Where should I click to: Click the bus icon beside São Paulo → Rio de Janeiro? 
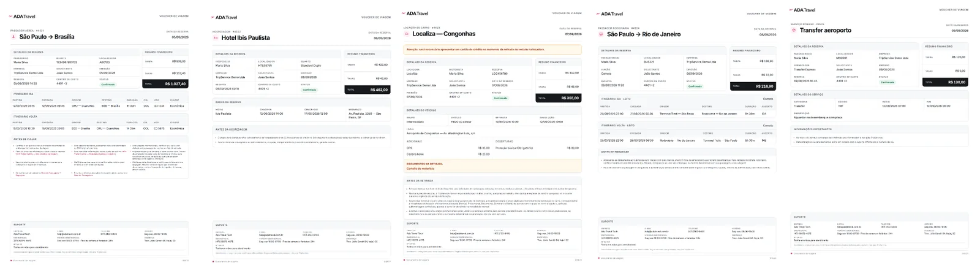[x=601, y=34]
